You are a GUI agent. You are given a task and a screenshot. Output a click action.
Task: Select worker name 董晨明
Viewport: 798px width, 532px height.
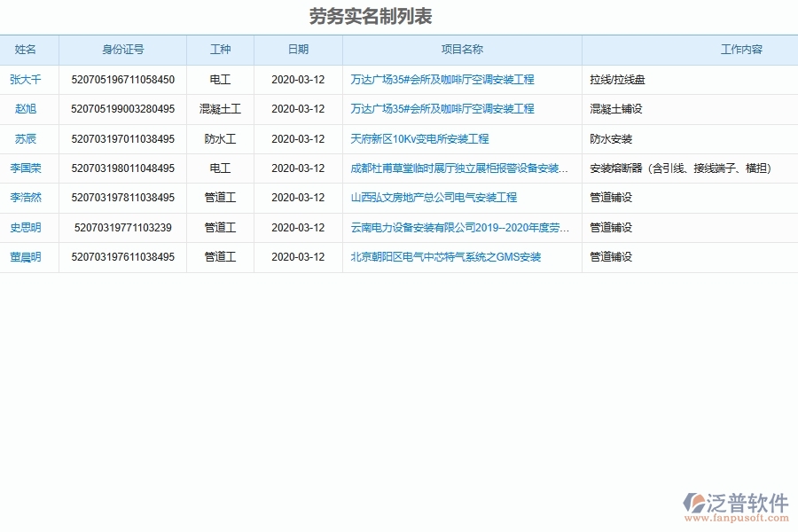[x=27, y=257]
